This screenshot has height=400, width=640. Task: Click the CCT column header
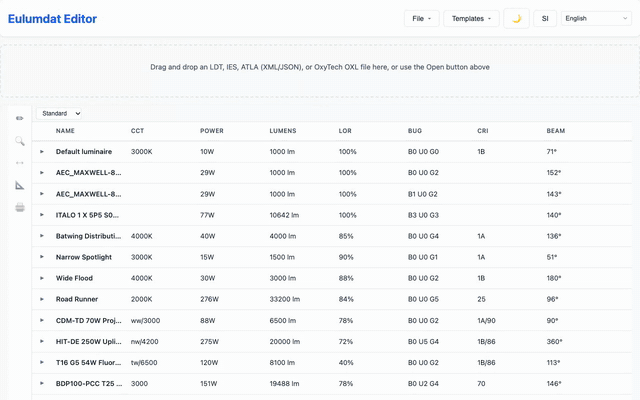pos(138,131)
